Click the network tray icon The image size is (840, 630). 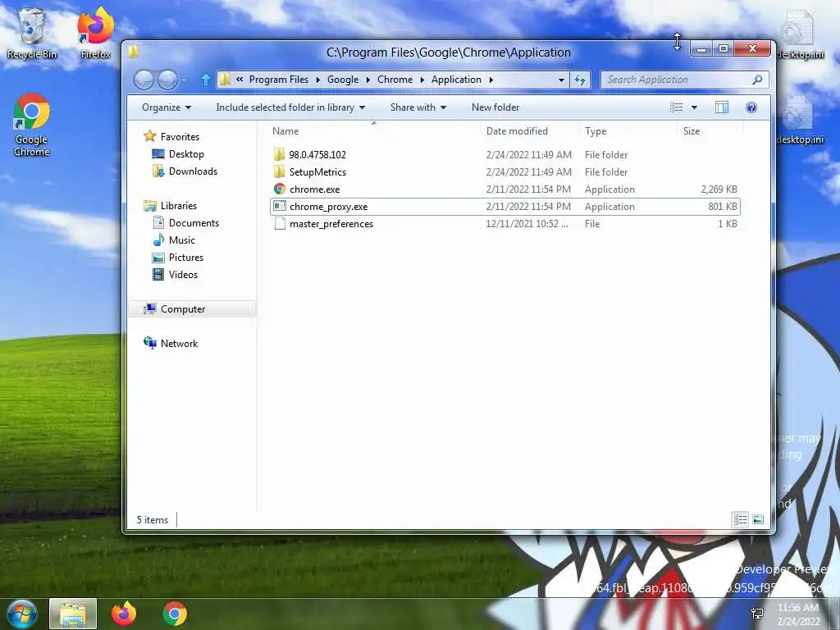pos(757,614)
